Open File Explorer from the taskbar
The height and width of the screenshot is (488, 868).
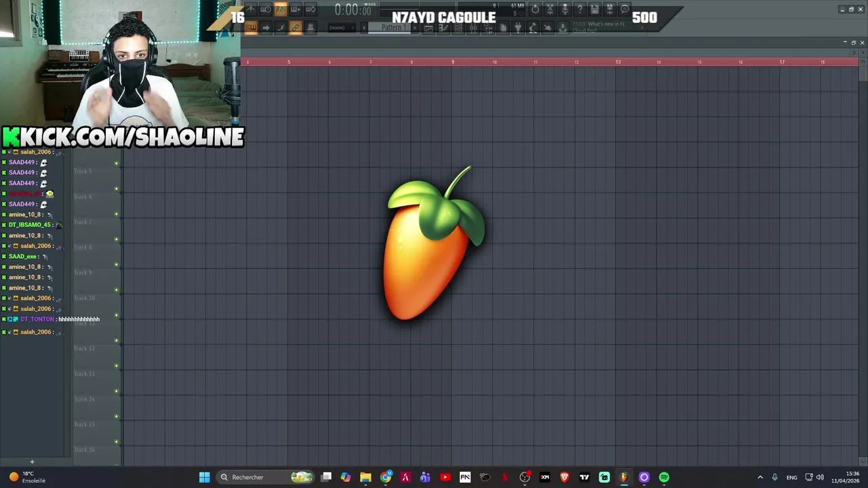[366, 477]
